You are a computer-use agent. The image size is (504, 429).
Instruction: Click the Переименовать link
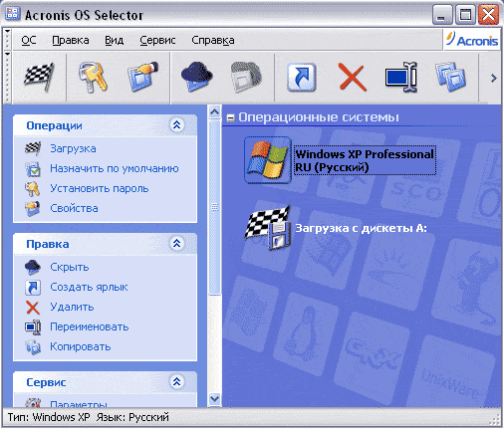click(x=90, y=326)
